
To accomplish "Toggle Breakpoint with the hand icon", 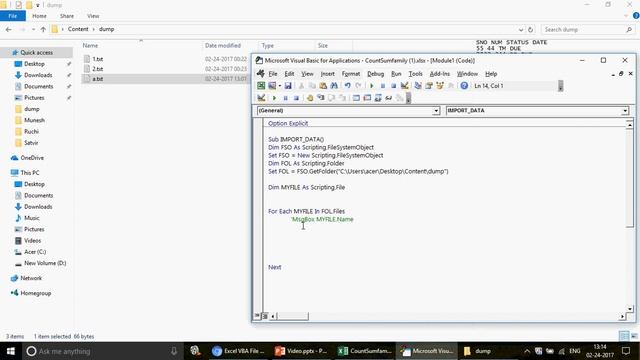I will click(310, 98).
